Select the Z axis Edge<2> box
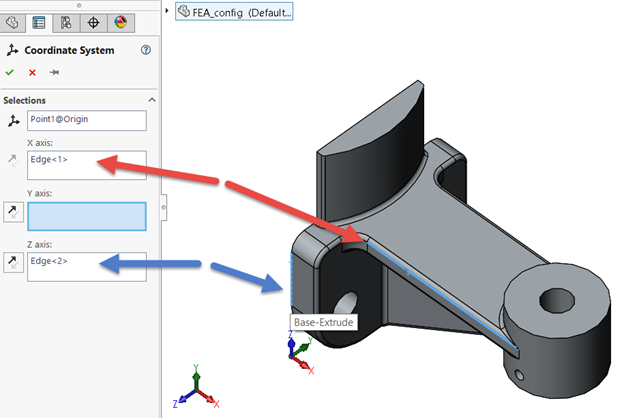Viewport: 624px width, 418px height. 87,267
